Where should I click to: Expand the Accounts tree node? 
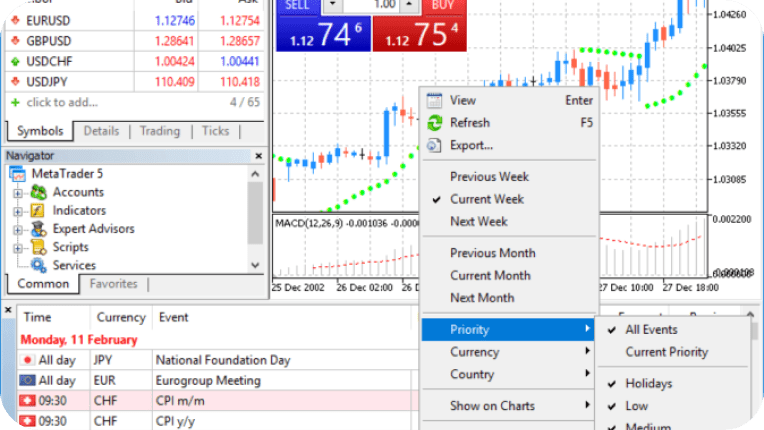click(x=18, y=193)
